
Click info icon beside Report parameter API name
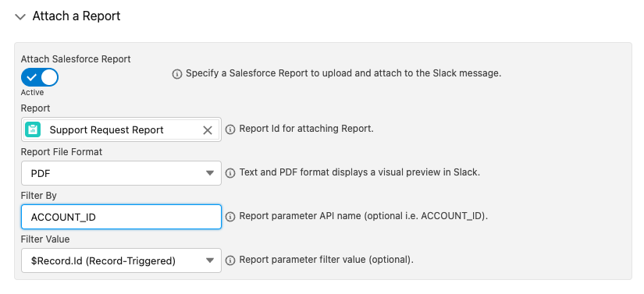click(230, 217)
